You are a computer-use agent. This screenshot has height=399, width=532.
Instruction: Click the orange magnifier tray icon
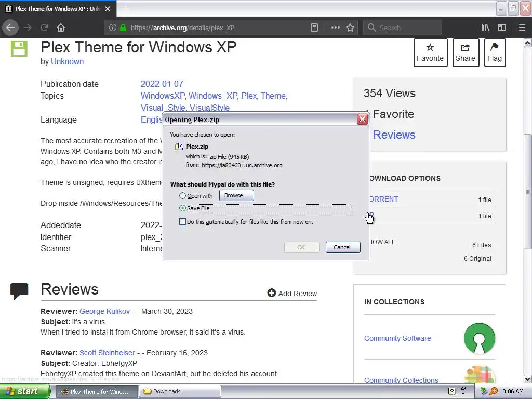(x=494, y=391)
